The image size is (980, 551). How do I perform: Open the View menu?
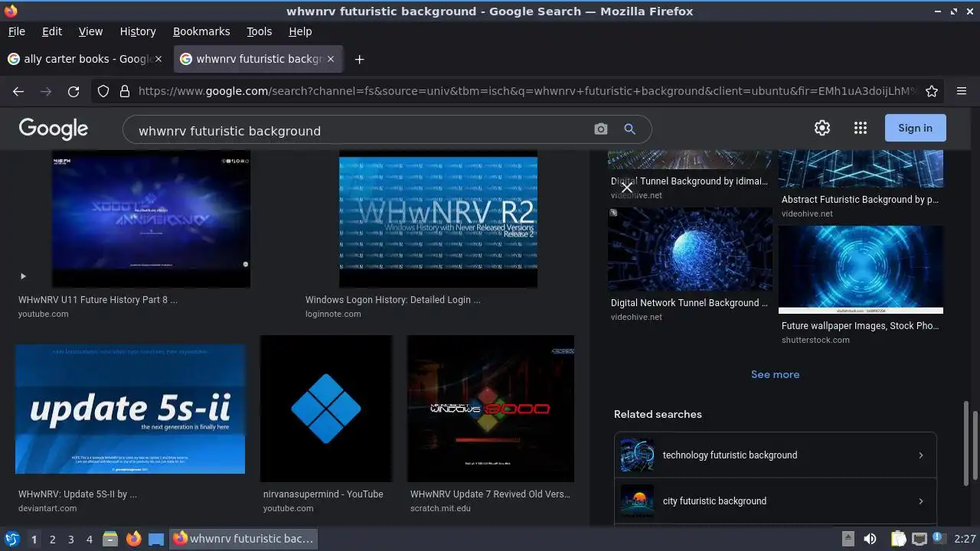click(90, 31)
